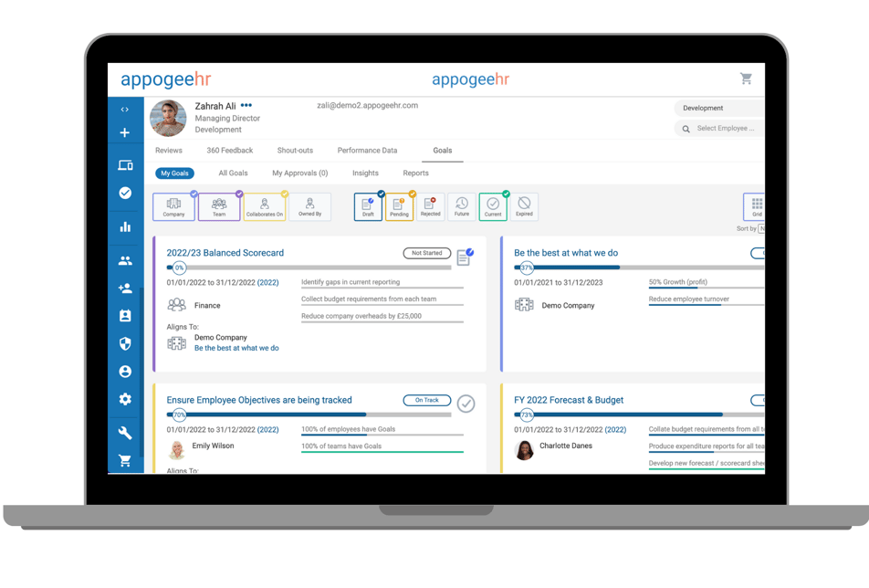Switch to the Reviews tab
Screen dimensions: 869x588
(169, 150)
